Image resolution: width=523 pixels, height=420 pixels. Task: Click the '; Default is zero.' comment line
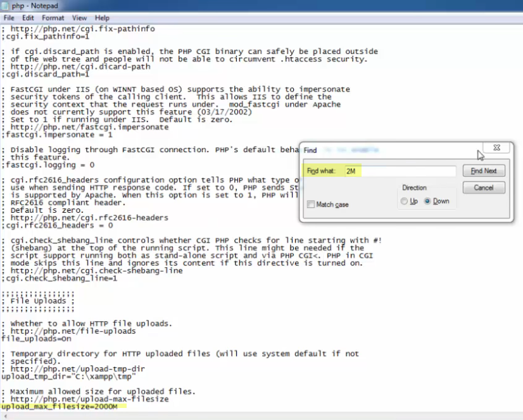42,210
